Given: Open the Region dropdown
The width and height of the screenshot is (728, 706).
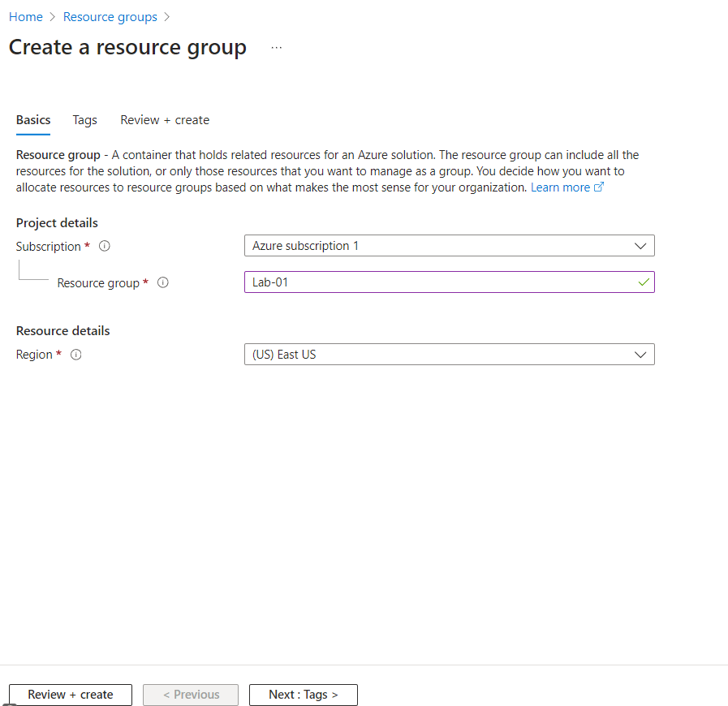Looking at the screenshot, I should pos(640,355).
